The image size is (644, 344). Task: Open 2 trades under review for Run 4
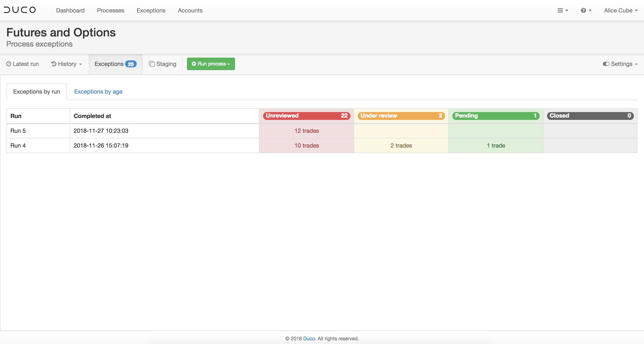pyautogui.click(x=401, y=145)
